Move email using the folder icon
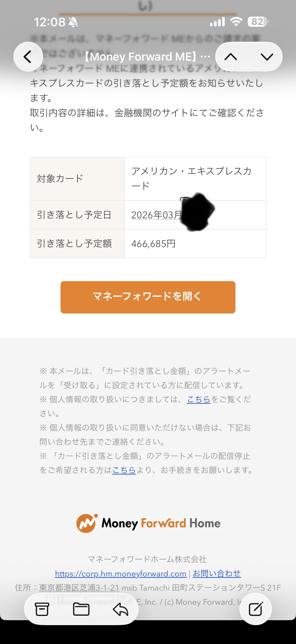This screenshot has width=296, height=644. tap(81, 609)
